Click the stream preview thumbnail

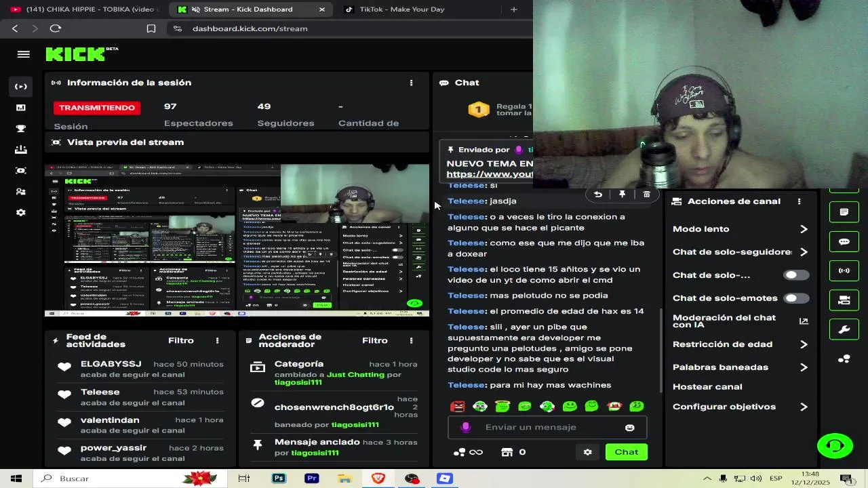(x=237, y=241)
